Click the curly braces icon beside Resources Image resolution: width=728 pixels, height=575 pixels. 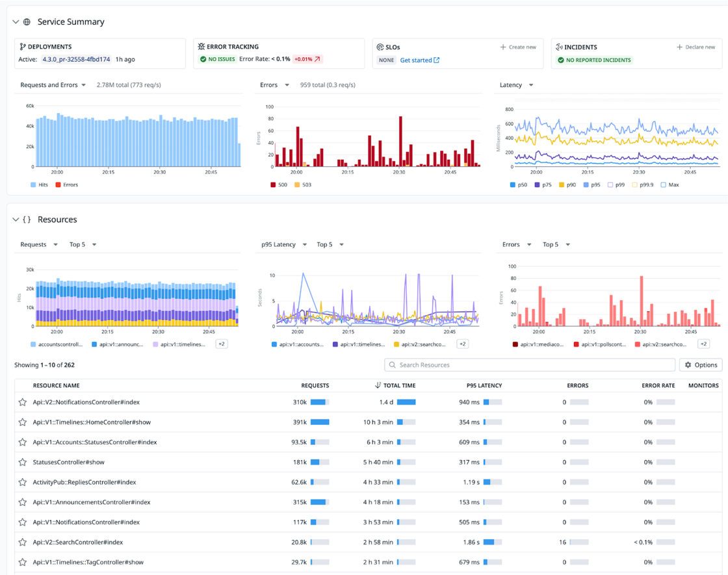28,219
